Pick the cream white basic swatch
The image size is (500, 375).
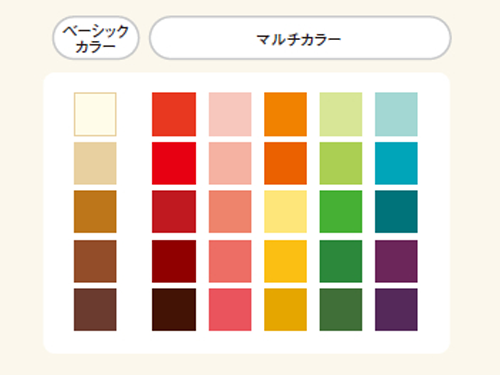(95, 114)
